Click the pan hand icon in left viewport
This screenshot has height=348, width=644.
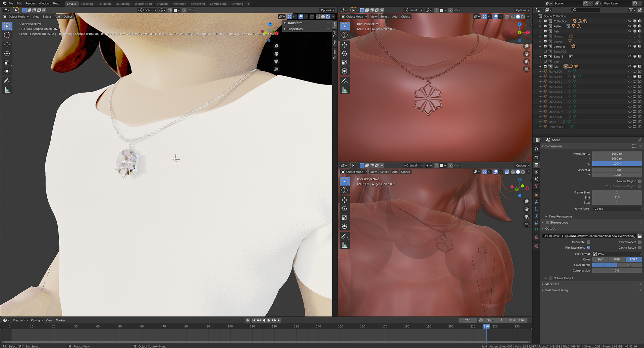click(276, 54)
